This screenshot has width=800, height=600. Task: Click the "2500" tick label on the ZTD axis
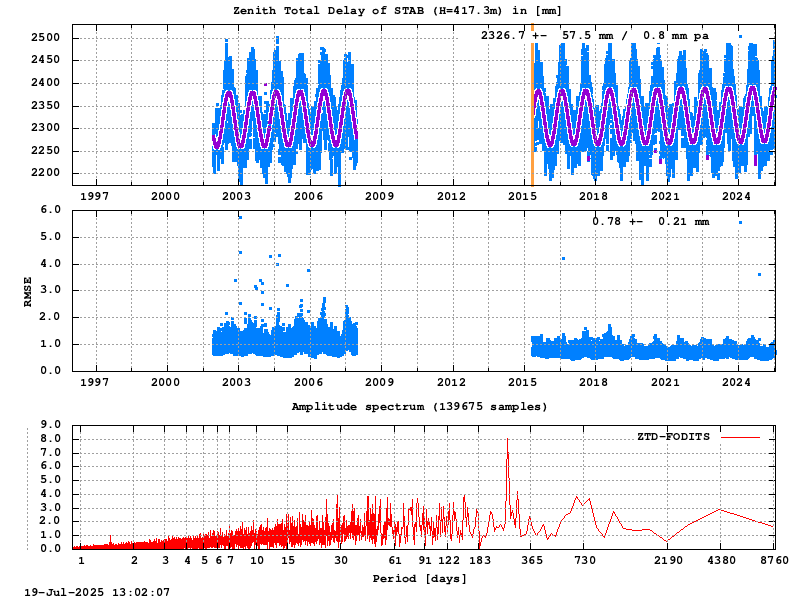45,38
